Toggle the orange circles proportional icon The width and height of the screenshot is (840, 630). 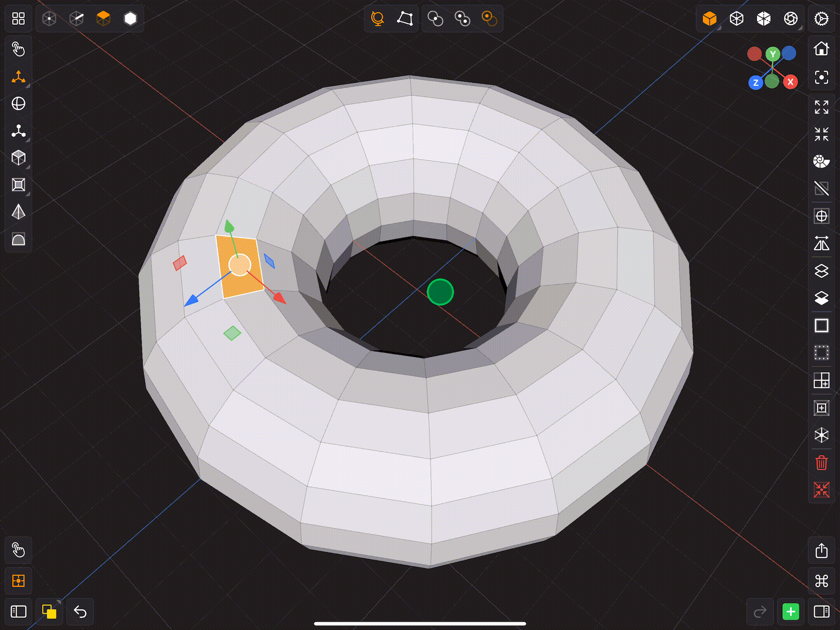489,18
